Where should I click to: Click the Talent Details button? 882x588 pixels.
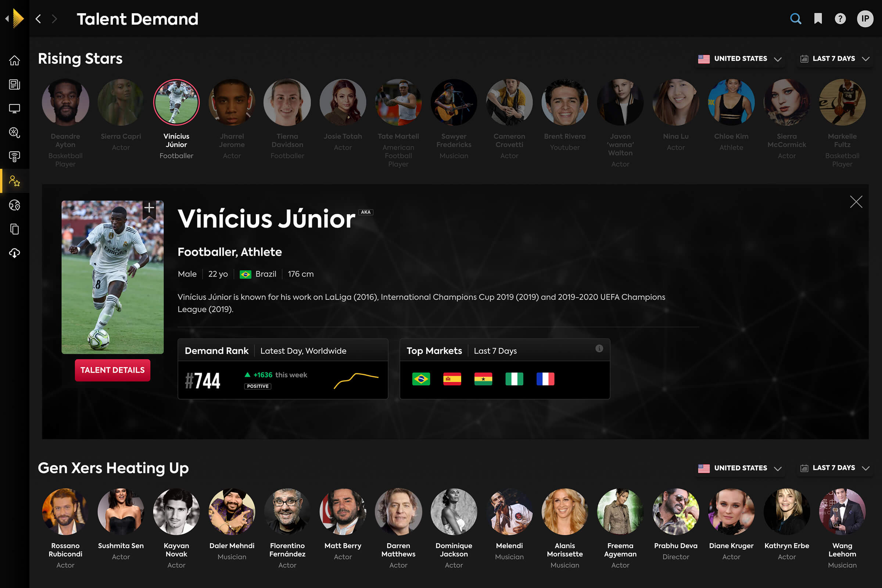coord(112,370)
